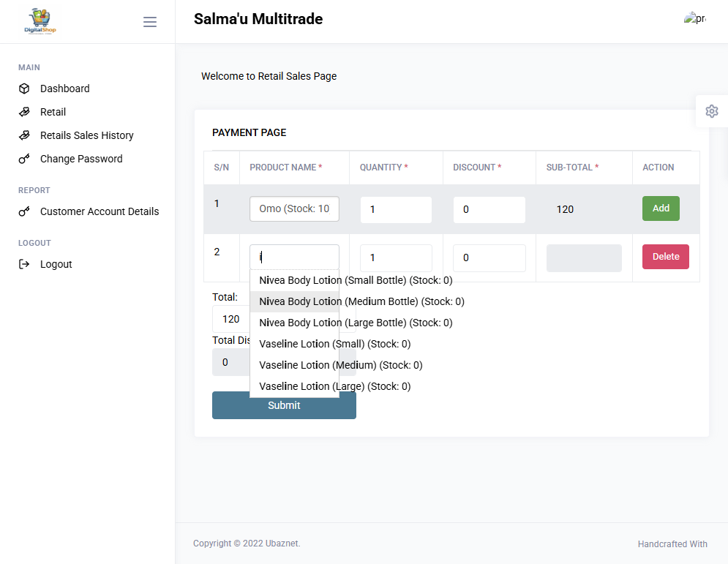Click the ACTION column header
Image resolution: width=728 pixels, height=564 pixels.
click(658, 168)
